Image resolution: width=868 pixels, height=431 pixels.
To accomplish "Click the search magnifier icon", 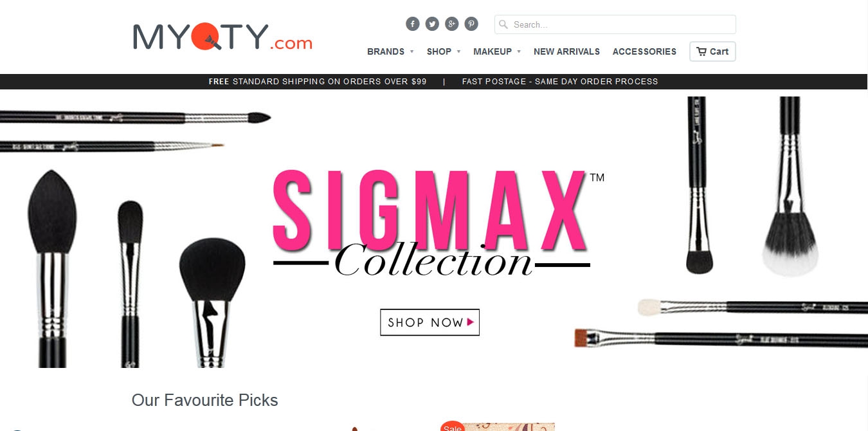I will (503, 24).
